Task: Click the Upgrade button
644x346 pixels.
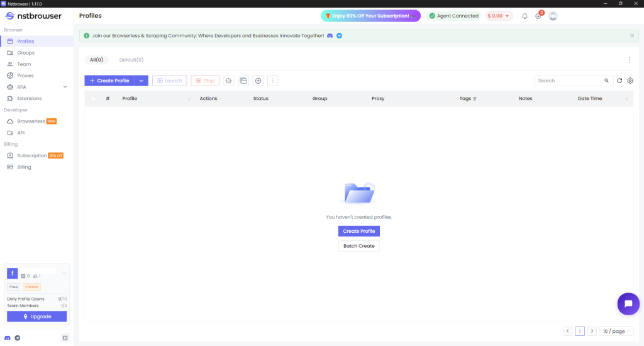Action: [x=37, y=316]
